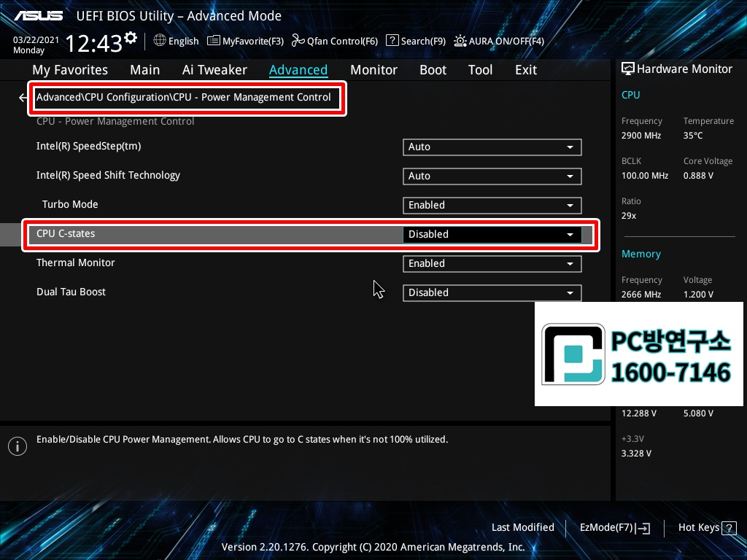
Task: Open Thermal Monitor dropdown
Action: pos(492,264)
